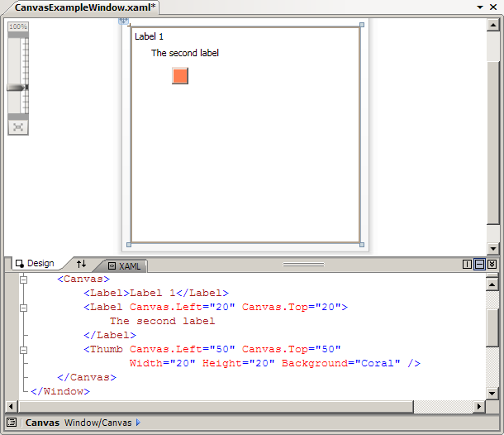
Task: Click the opening <Canvas> tag in code
Action: [x=83, y=279]
